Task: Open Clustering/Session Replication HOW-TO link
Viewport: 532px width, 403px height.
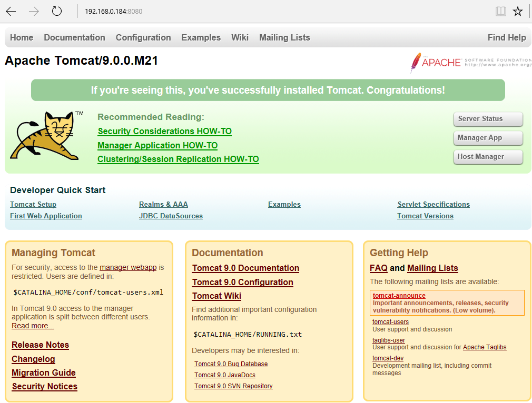Action: pyautogui.click(x=178, y=159)
